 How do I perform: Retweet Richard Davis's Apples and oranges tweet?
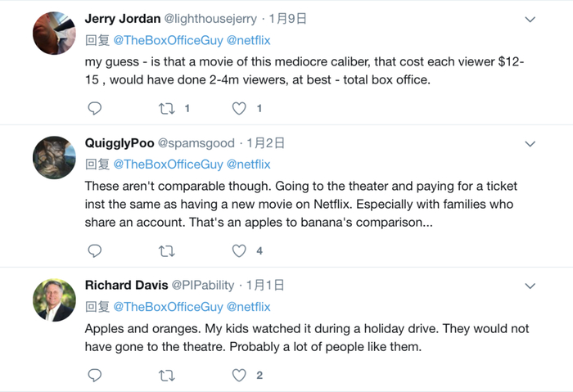click(x=166, y=375)
